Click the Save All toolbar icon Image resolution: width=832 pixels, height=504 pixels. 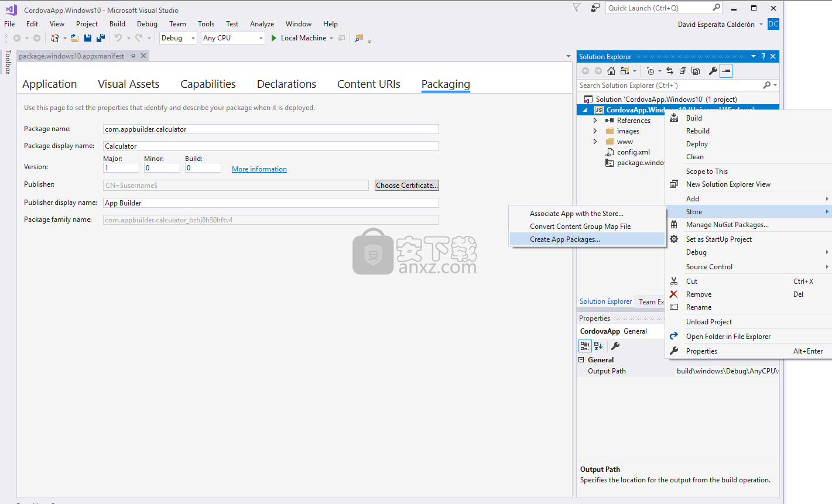101,38
